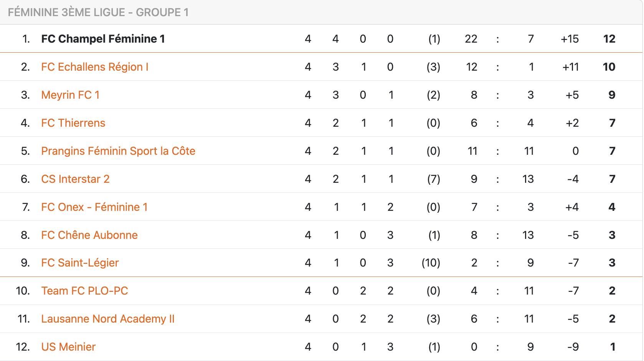Image resolution: width=644 pixels, height=361 pixels.
Task: Open the CS Interstar 2 link
Action: [75, 179]
